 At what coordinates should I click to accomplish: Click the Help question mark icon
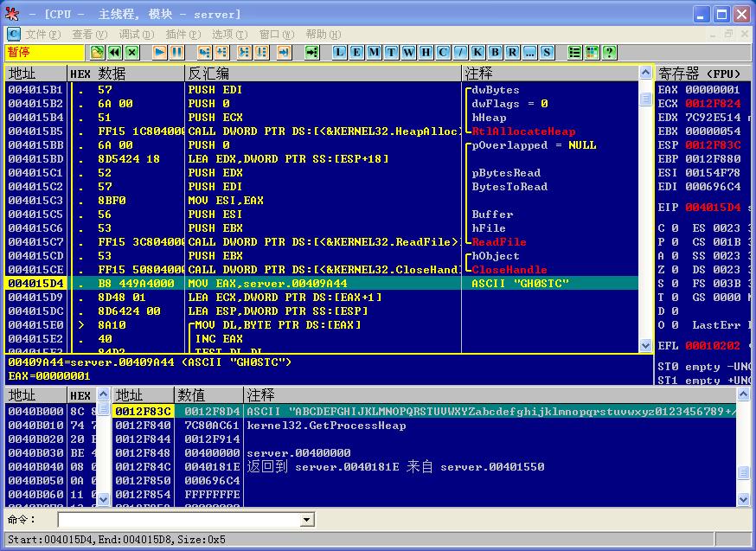pos(610,53)
